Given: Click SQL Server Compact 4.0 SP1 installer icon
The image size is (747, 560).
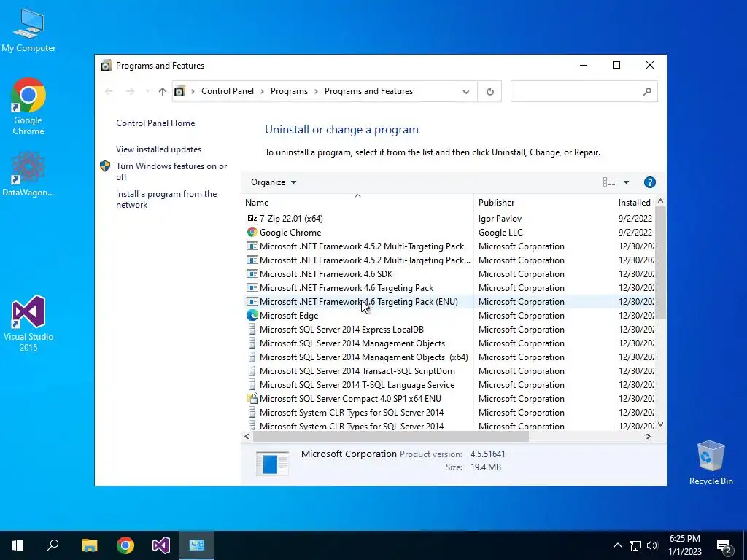Looking at the screenshot, I should tap(252, 399).
